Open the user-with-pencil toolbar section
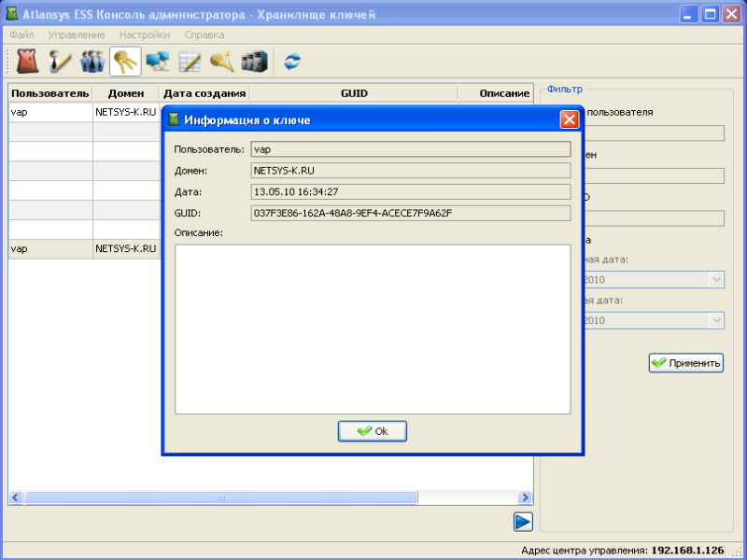Image resolution: width=747 pixels, height=560 pixels. 60,62
